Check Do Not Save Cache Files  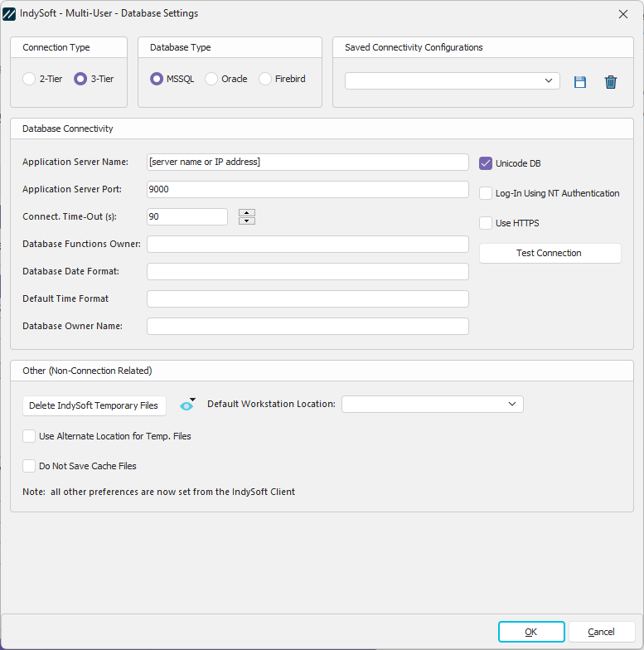(29, 466)
